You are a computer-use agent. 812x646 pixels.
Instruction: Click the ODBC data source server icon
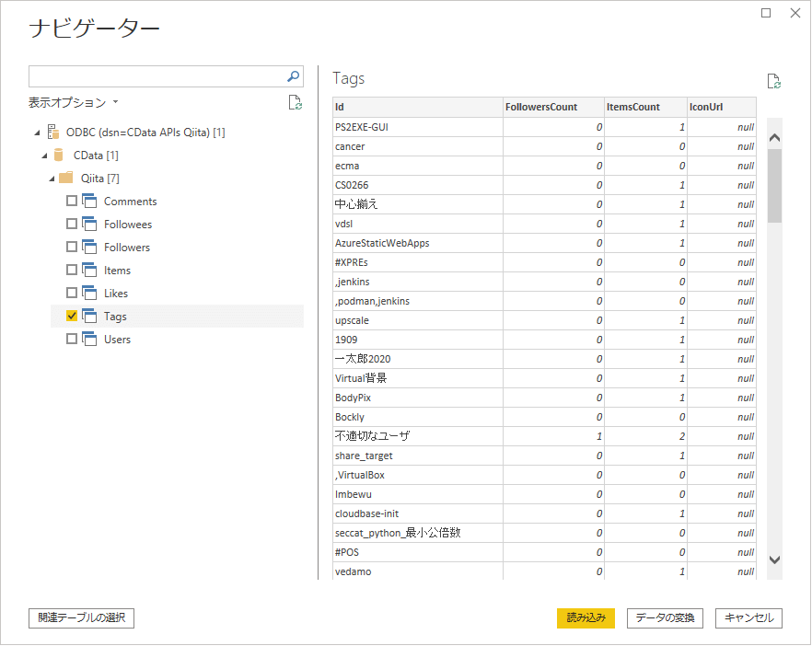53,132
